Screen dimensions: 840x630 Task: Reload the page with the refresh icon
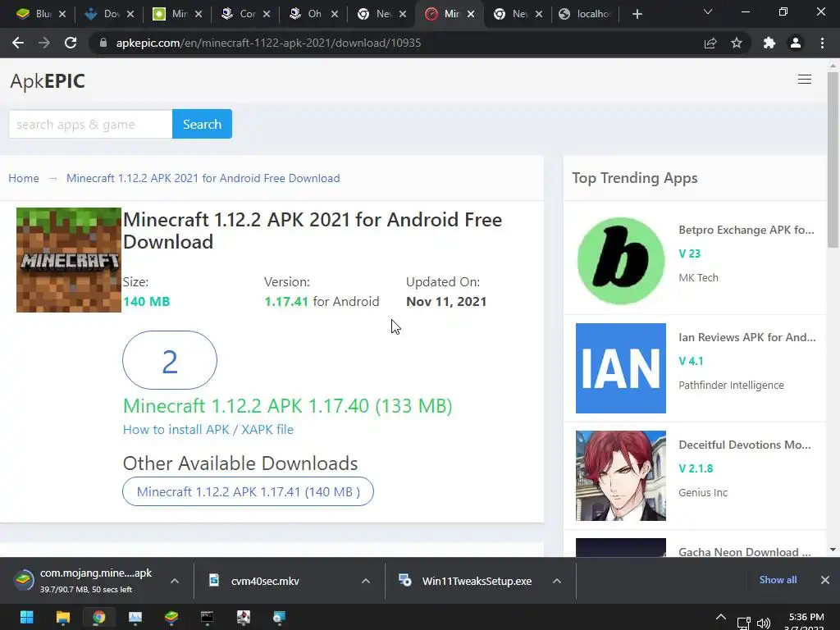click(x=71, y=43)
